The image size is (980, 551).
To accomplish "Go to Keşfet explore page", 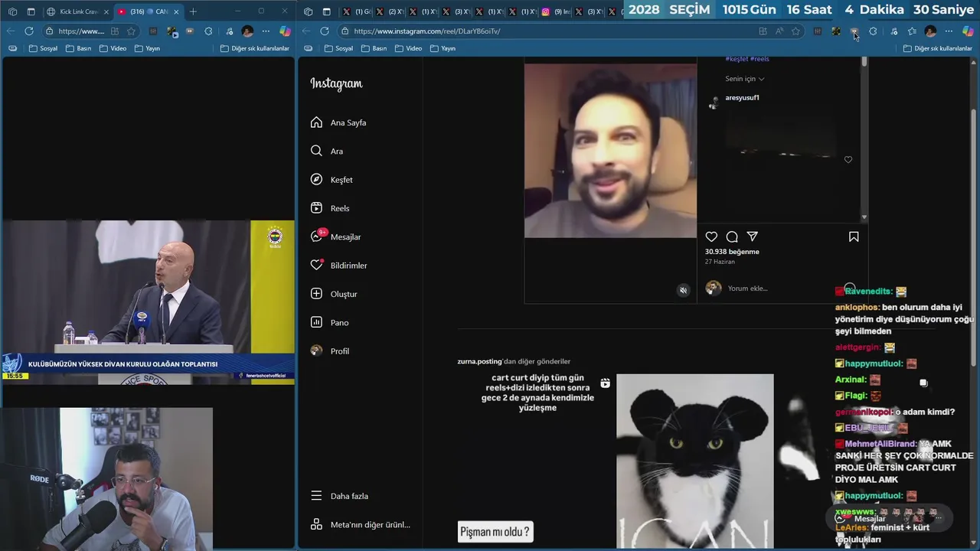I will [x=332, y=180].
